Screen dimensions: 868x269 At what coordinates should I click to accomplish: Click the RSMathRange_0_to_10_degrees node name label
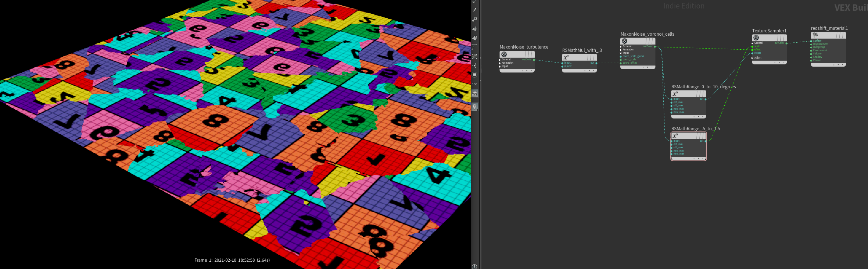tap(703, 87)
